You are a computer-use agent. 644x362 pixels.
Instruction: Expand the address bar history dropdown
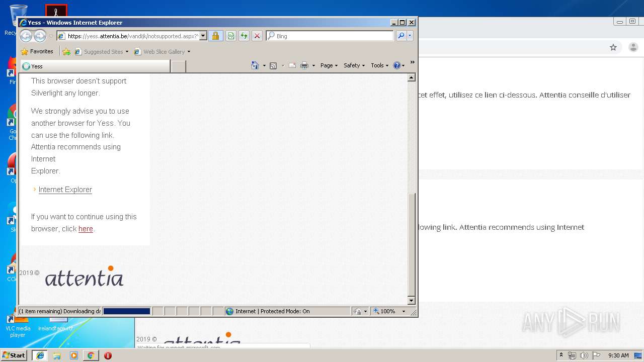click(x=203, y=36)
